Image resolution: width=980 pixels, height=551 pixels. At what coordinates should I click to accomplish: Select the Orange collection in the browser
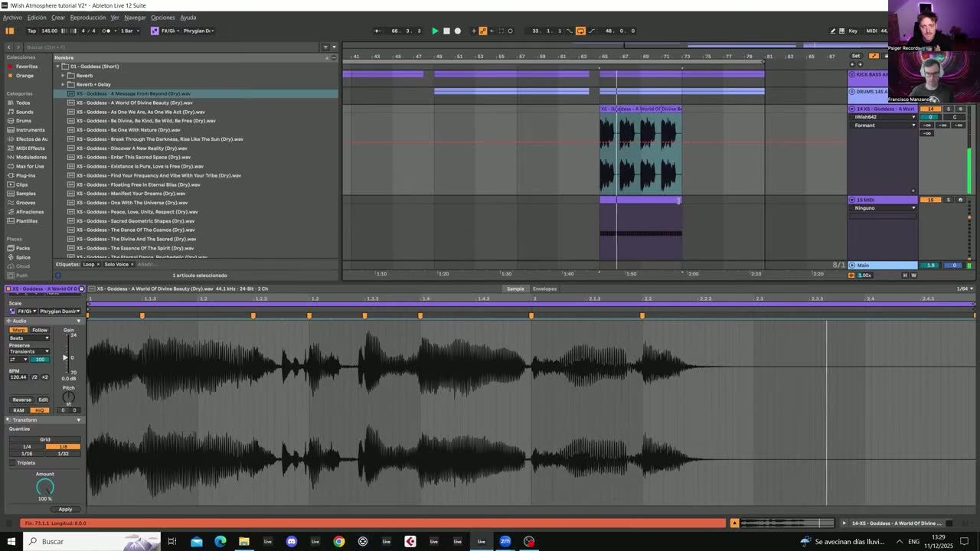point(24,76)
